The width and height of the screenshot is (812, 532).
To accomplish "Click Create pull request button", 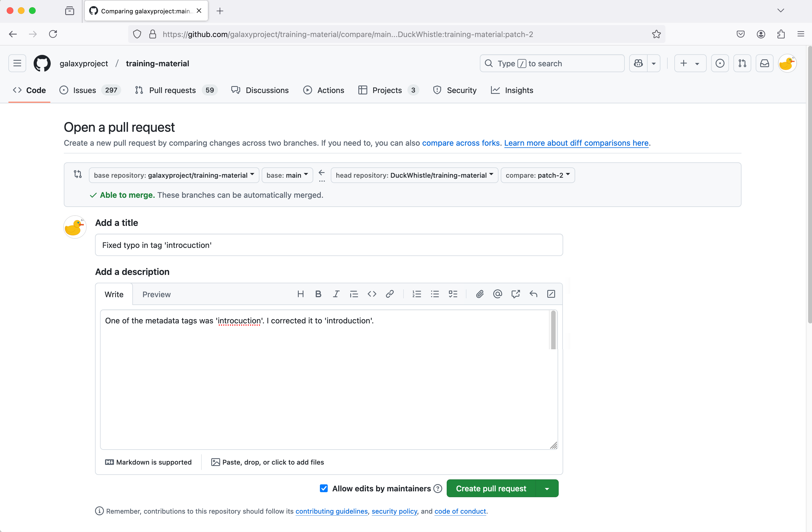I will pos(491,488).
